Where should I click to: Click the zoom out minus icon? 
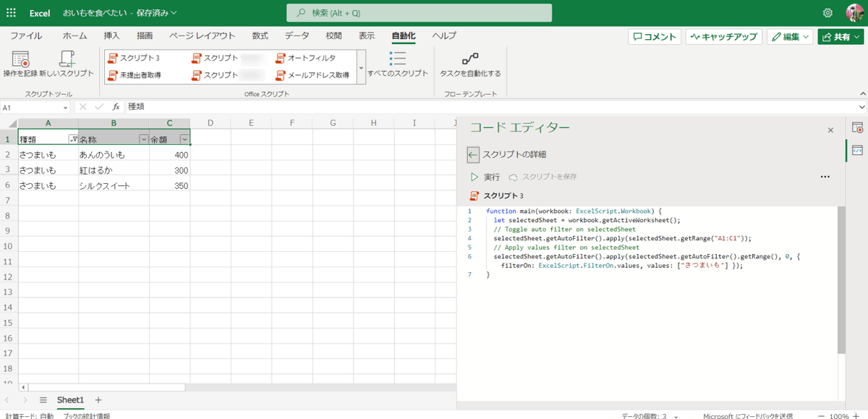(822, 416)
